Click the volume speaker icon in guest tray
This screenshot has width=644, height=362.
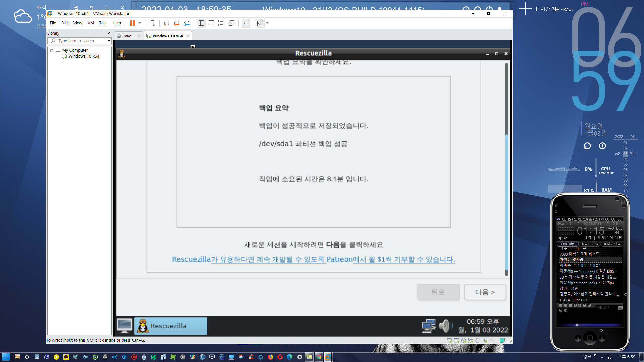pyautogui.click(x=446, y=326)
